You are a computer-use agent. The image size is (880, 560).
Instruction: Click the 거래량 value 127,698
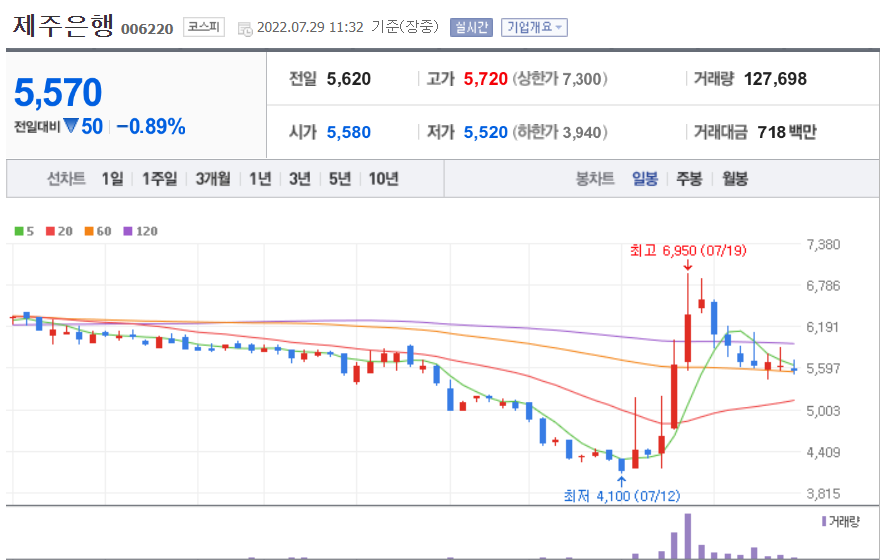point(775,79)
